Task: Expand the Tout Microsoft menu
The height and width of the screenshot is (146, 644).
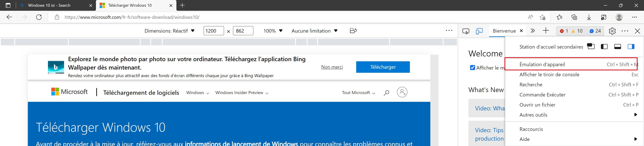Action: (x=359, y=93)
